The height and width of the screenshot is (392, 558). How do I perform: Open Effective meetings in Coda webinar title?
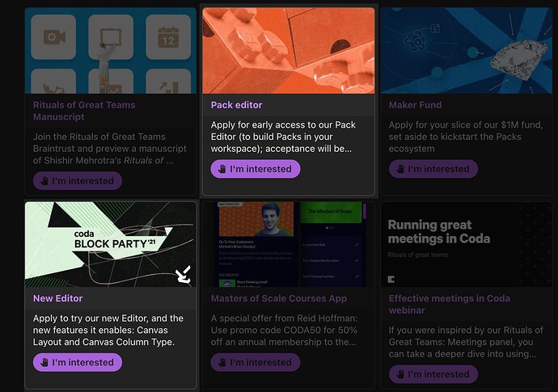pyautogui.click(x=449, y=304)
